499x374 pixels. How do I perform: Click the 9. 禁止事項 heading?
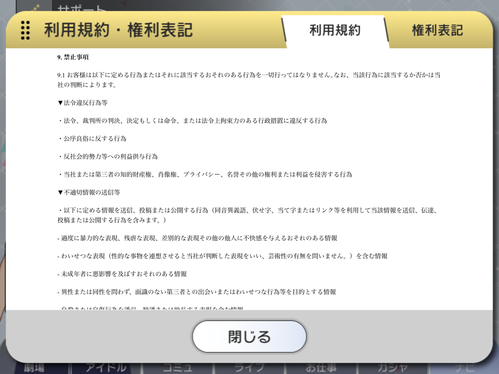point(73,57)
